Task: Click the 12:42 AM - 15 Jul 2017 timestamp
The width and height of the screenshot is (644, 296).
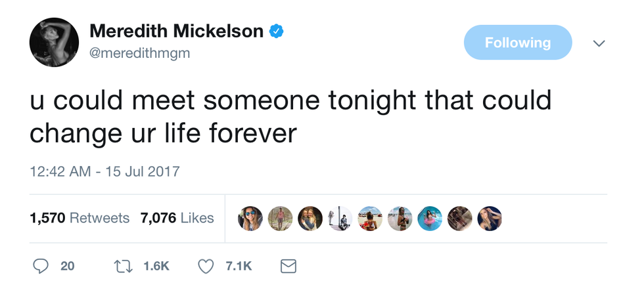Action: [104, 172]
